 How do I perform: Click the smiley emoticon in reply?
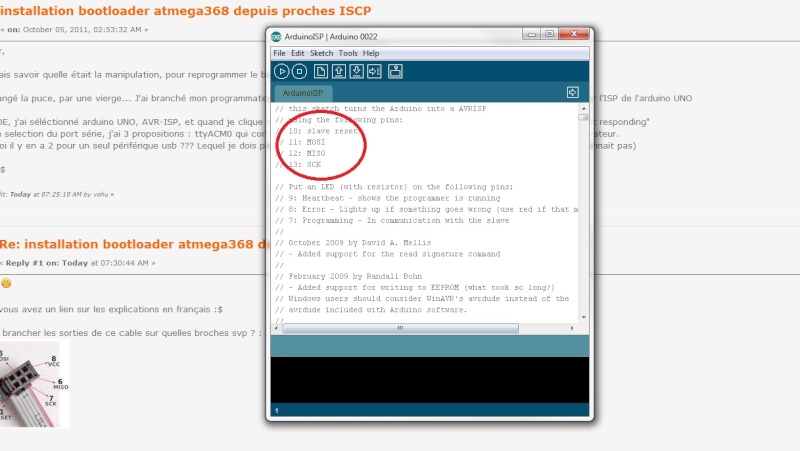(x=6, y=283)
